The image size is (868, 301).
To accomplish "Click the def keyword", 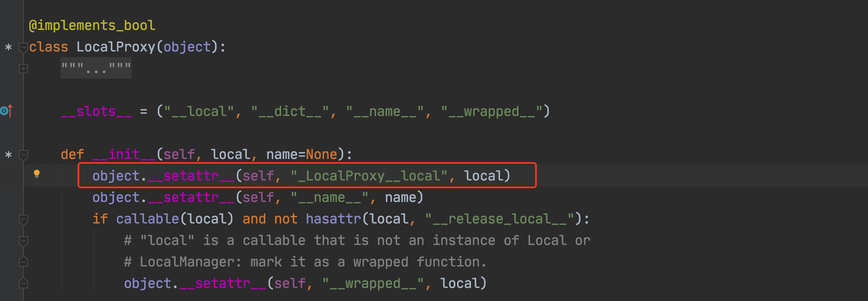I will click(x=72, y=154).
